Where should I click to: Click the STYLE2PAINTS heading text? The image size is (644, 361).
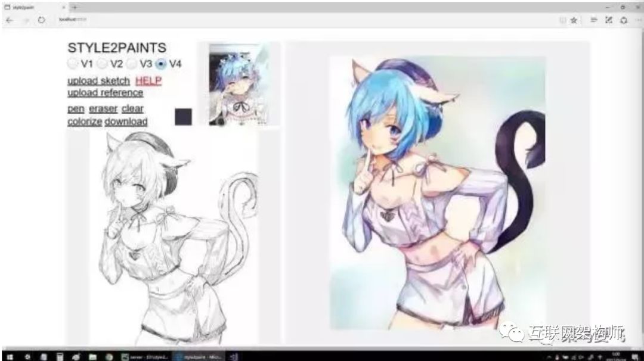(117, 48)
